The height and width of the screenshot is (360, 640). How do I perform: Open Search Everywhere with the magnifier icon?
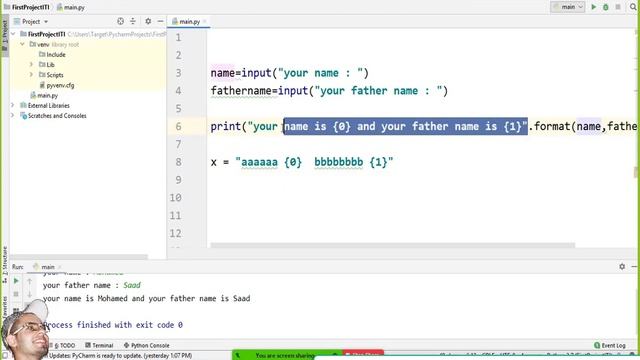(x=633, y=7)
